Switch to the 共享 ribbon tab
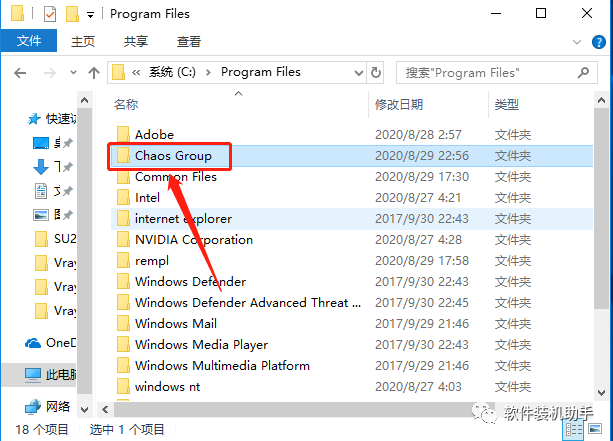613x441 pixels. (x=136, y=41)
